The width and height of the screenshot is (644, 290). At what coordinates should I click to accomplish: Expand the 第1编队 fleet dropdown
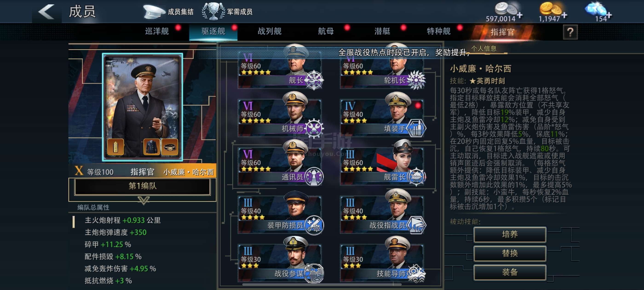tap(143, 186)
